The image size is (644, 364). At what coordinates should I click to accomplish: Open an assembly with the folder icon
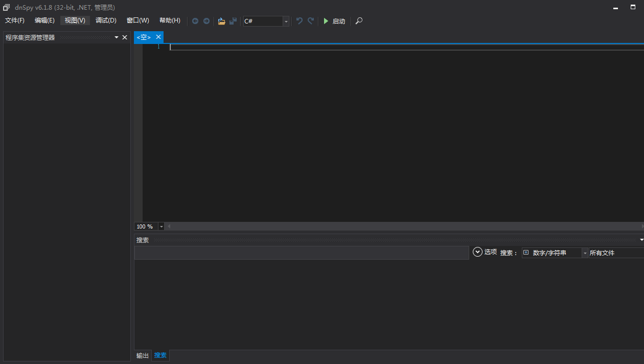(221, 21)
